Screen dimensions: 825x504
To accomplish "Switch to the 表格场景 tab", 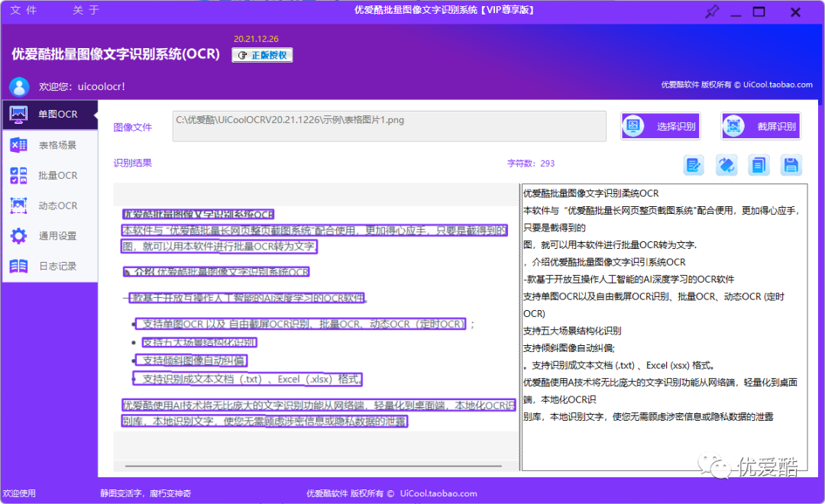I will tap(50, 145).
